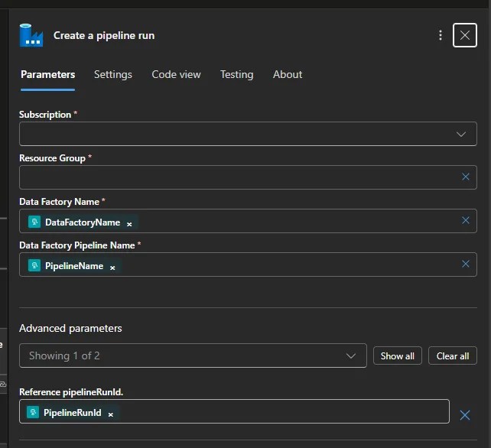Remove the DataFactoryName token

point(129,223)
